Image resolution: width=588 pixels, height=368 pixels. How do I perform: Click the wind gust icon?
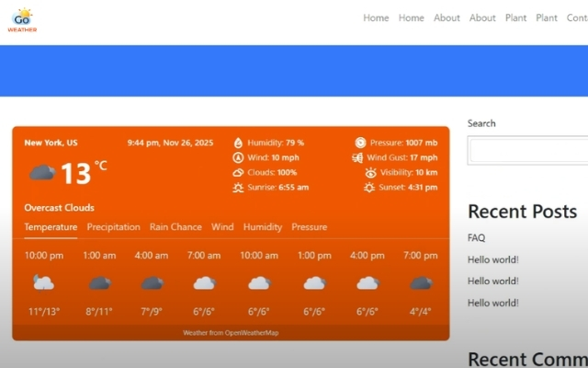[x=357, y=157]
